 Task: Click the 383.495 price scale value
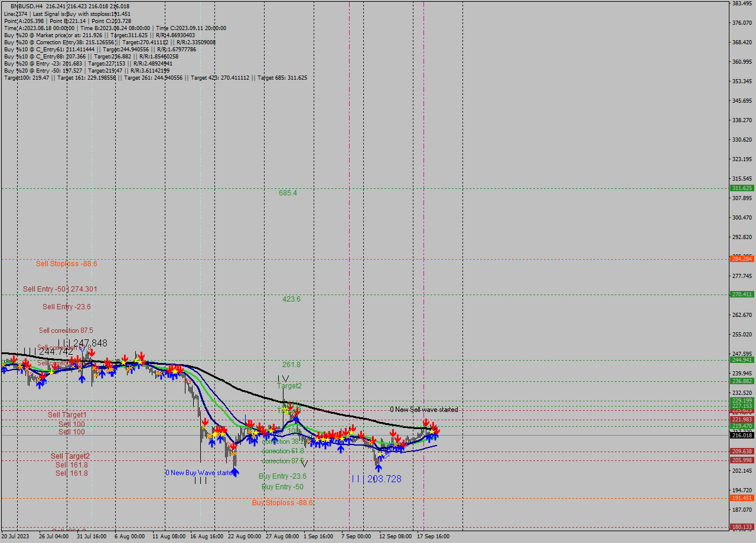click(741, 4)
